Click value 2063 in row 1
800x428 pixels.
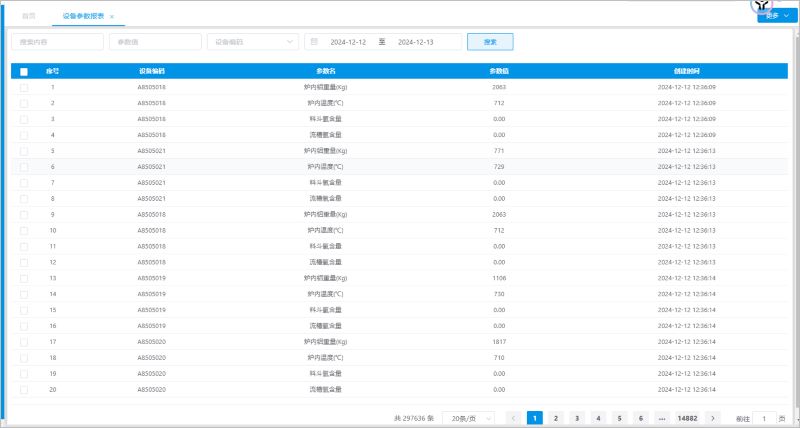point(499,87)
